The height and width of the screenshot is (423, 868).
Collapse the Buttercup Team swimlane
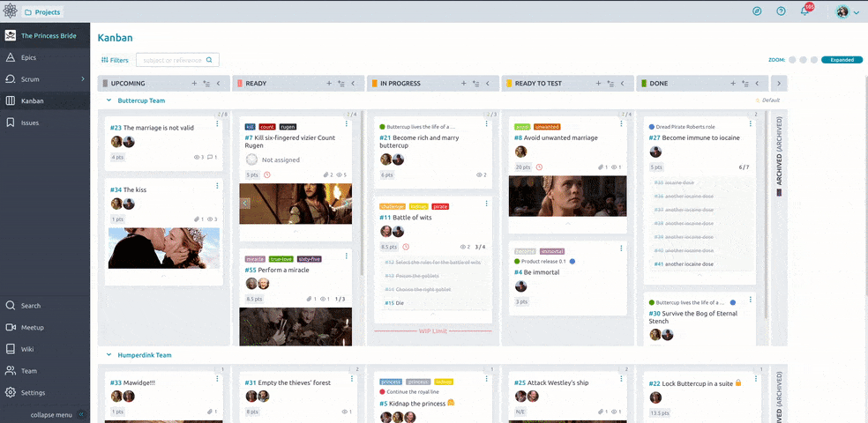(108, 100)
